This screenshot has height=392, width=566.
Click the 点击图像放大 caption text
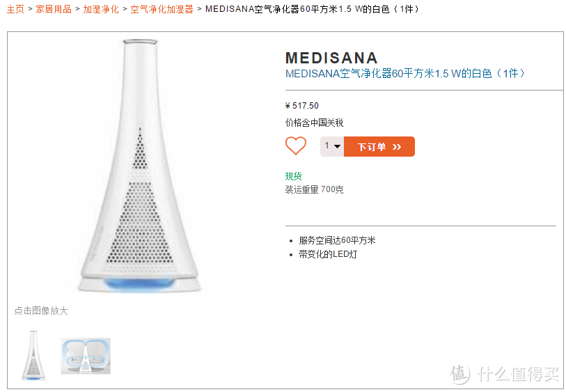[x=41, y=311]
